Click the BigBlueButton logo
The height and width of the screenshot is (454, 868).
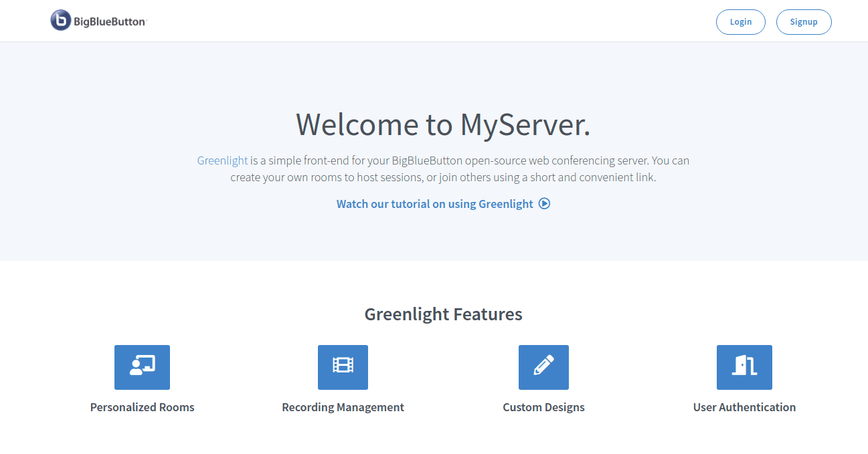[98, 21]
